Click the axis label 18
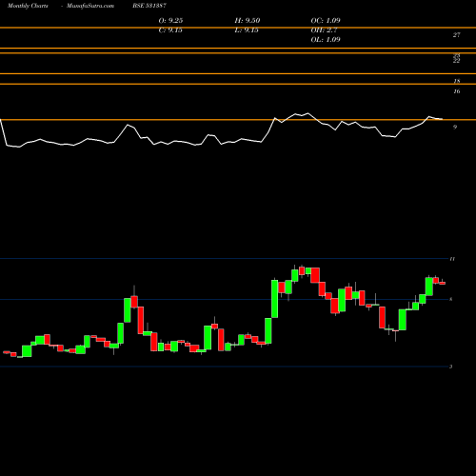Screen dimensions: 476x476 pos(457,81)
